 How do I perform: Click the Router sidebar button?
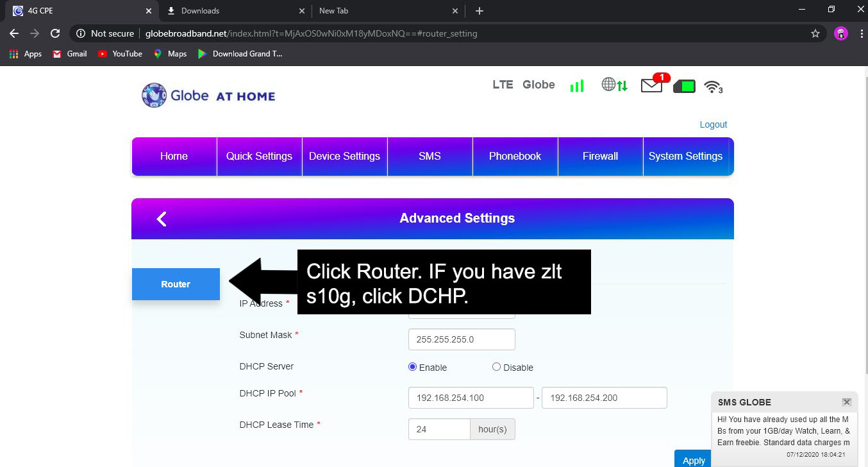click(x=176, y=284)
